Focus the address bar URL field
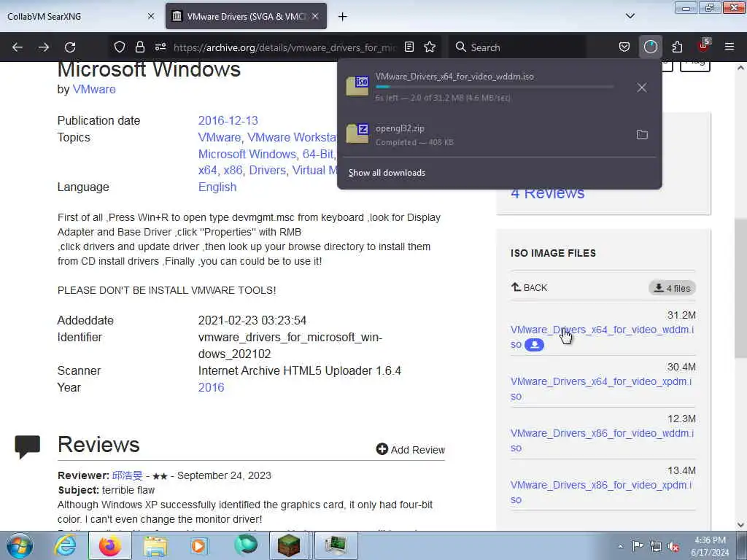This screenshot has height=560, width=747. 284,47
